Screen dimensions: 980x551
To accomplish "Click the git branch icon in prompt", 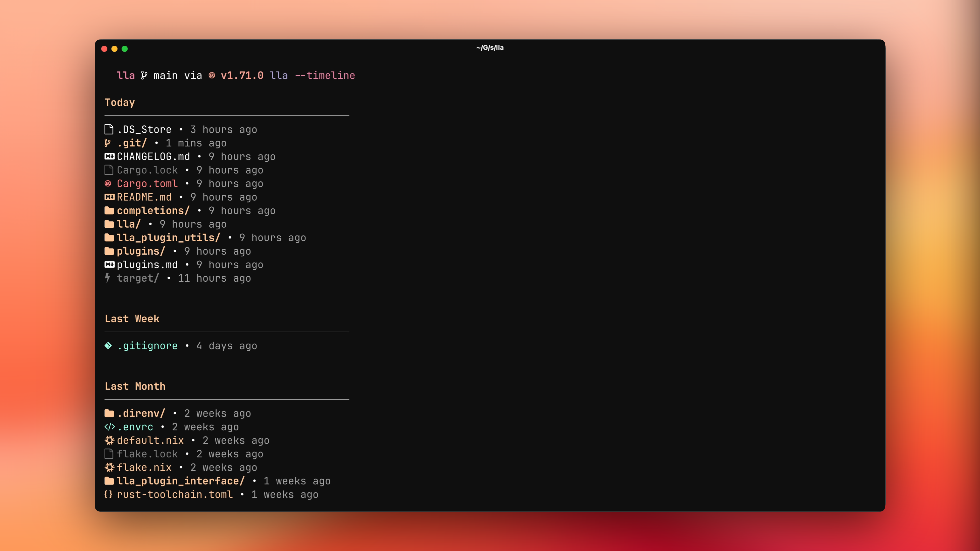I will pyautogui.click(x=144, y=75).
